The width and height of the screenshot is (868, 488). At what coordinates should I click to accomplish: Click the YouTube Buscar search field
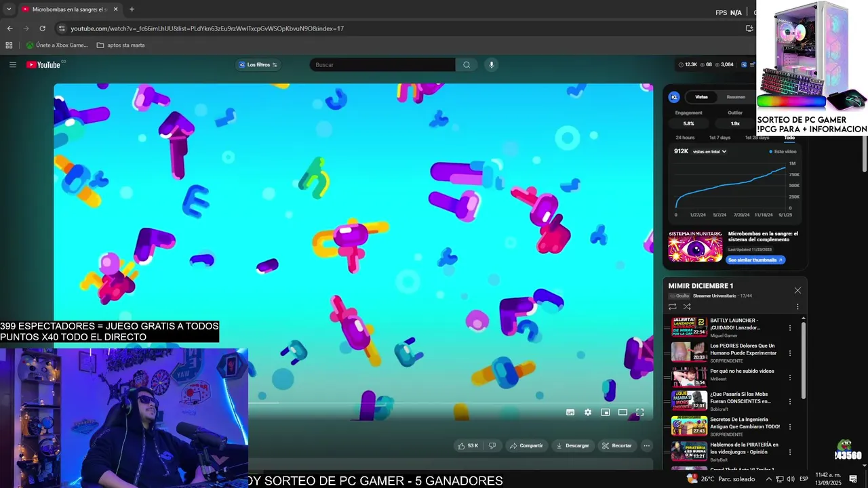(382, 64)
